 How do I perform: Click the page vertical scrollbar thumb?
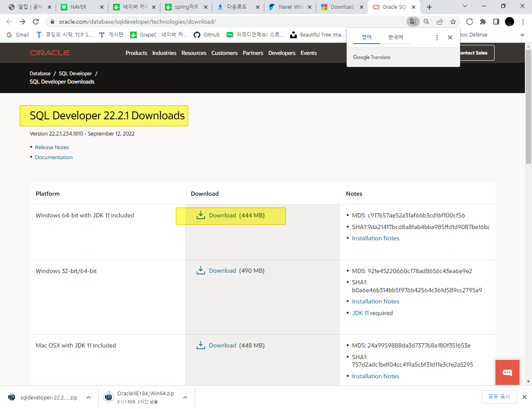528,107
